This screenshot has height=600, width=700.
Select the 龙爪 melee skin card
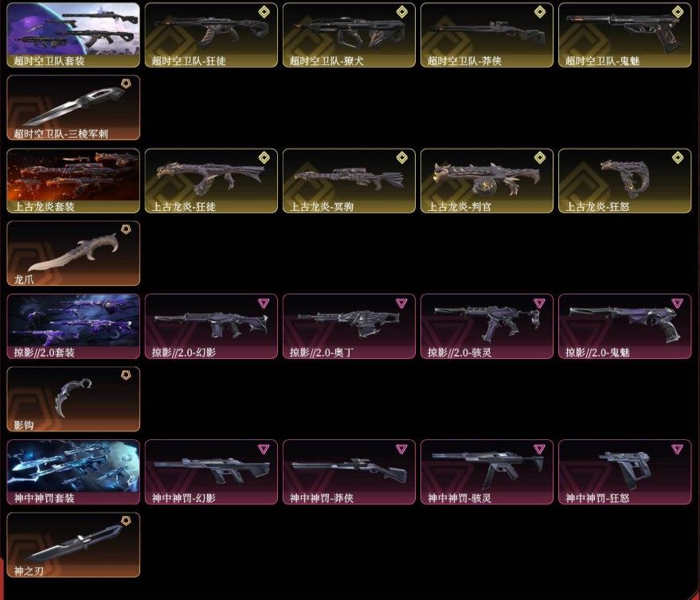pos(73,253)
